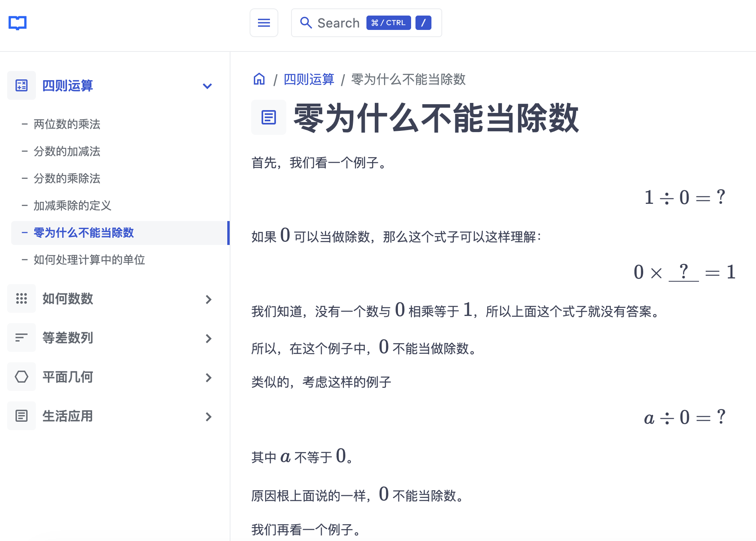The height and width of the screenshot is (541, 756).
Task: Open the 分数的加减法 page
Action: 67,151
